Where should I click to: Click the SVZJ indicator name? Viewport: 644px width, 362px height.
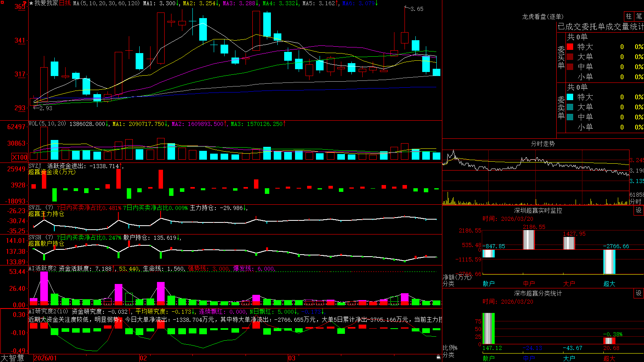click(x=35, y=166)
